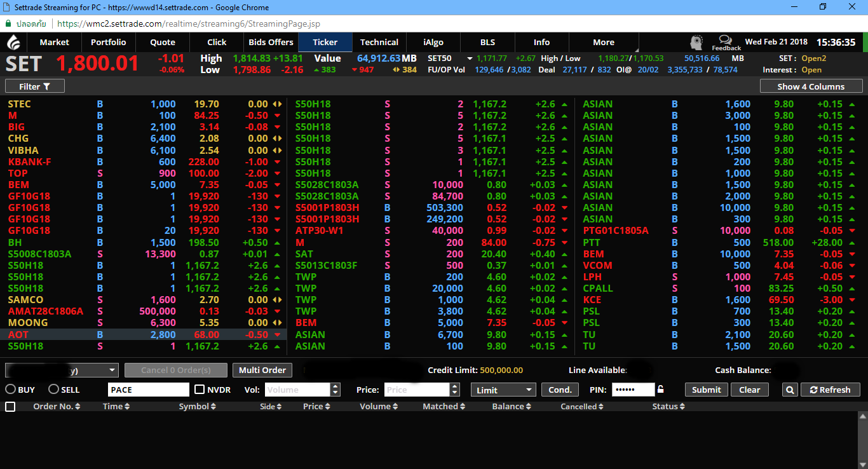Click the secure padlock in Chrome's address bar

8,24
